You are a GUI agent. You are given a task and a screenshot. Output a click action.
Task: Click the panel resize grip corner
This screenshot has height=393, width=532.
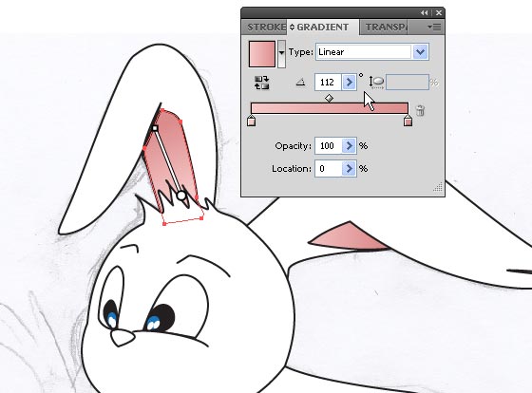438,187
